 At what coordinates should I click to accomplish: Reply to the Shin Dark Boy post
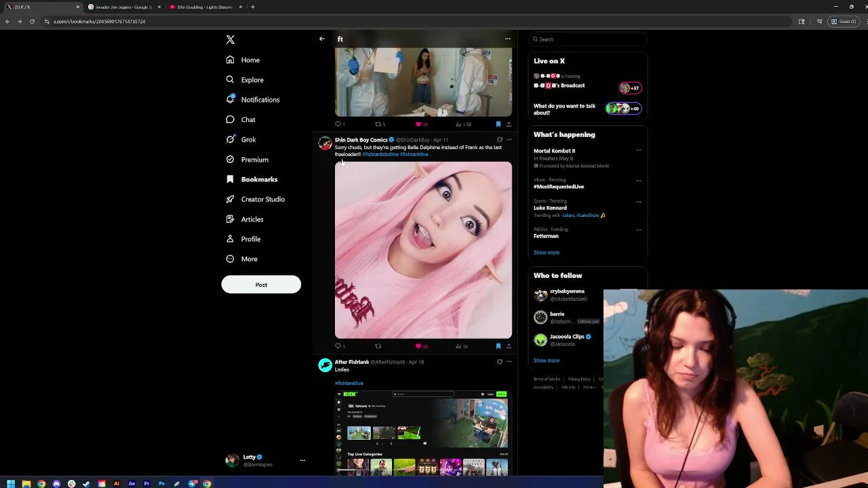pos(340,346)
